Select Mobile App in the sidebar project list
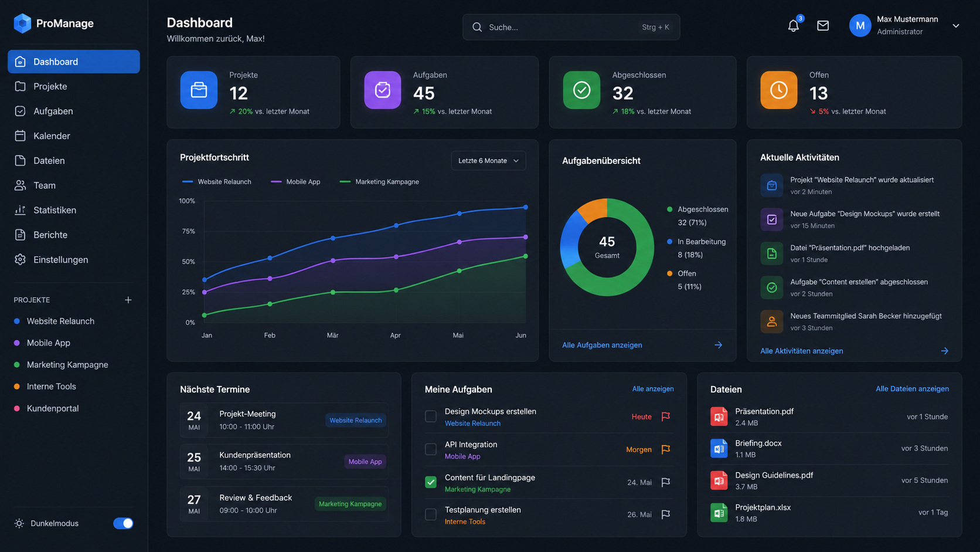Image resolution: width=980 pixels, height=552 pixels. tap(42, 343)
